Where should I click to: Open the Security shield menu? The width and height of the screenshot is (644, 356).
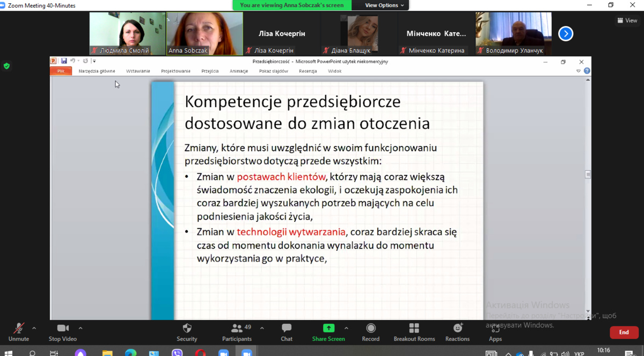[187, 332]
